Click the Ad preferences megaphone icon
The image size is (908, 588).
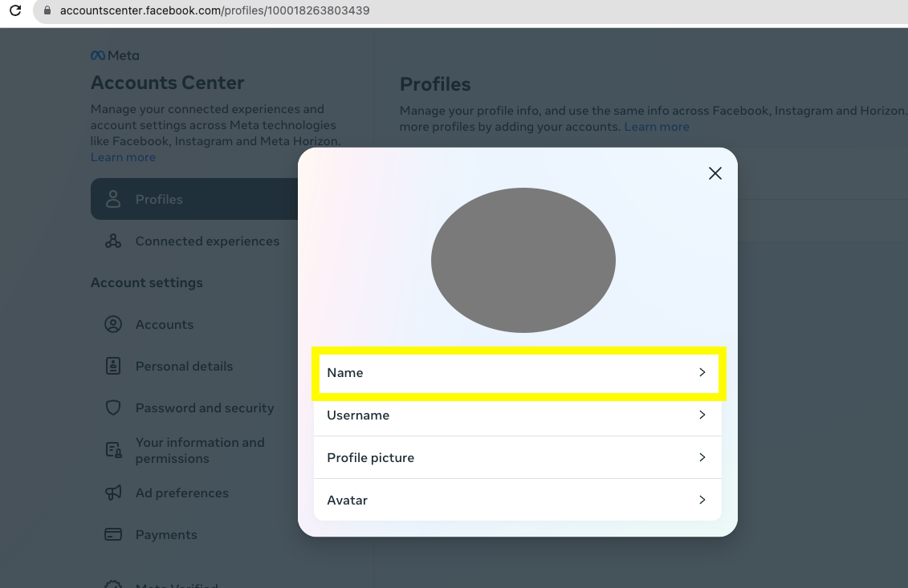point(113,493)
